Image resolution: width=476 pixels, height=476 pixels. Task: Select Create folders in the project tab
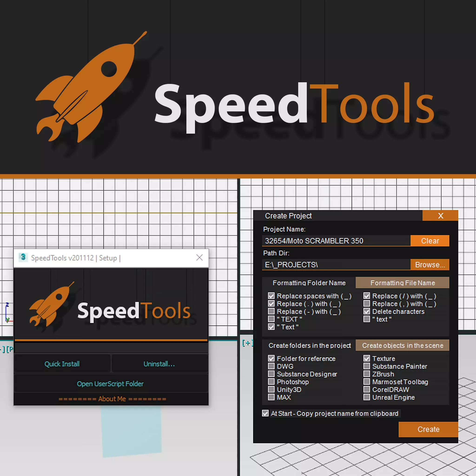pyautogui.click(x=309, y=345)
